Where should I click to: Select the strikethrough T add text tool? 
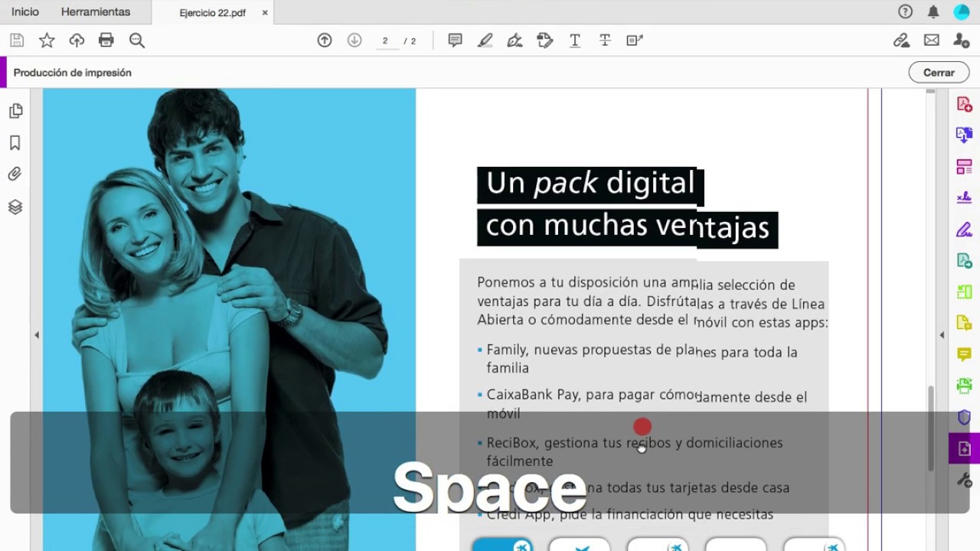(605, 41)
